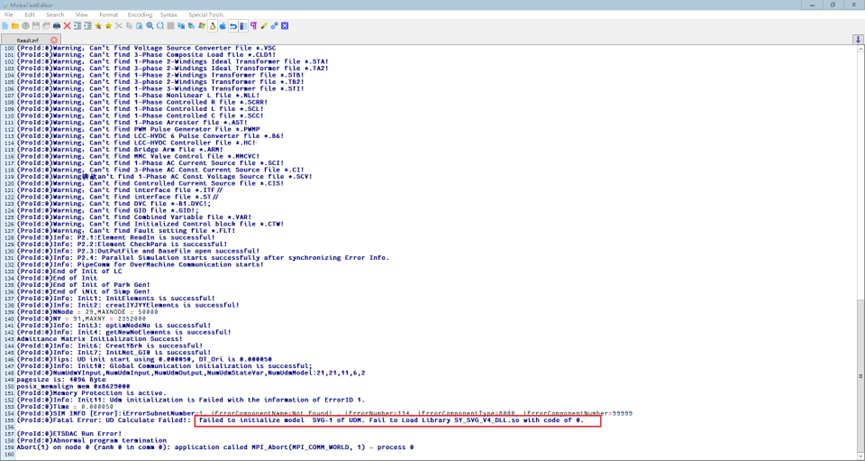This screenshot has height=461, width=865.
Task: Select the Result.inf document tab
Action: [x=28, y=40]
